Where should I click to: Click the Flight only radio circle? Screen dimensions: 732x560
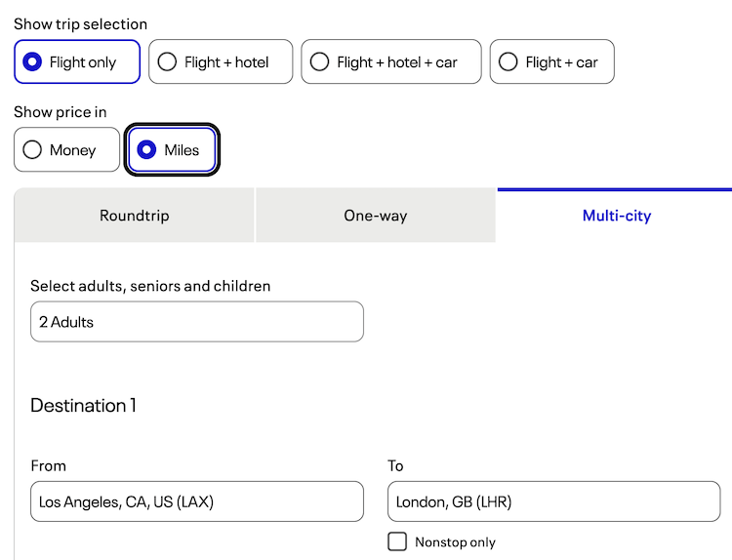(32, 62)
